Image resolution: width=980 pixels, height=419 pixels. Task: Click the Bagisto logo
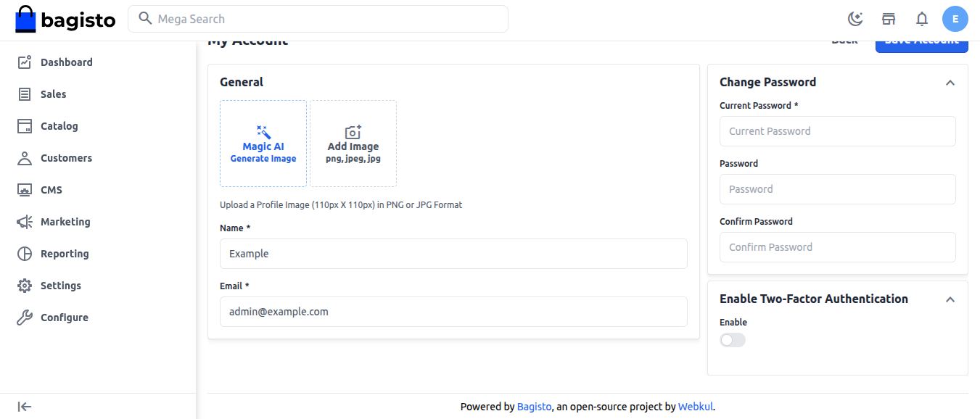point(65,20)
